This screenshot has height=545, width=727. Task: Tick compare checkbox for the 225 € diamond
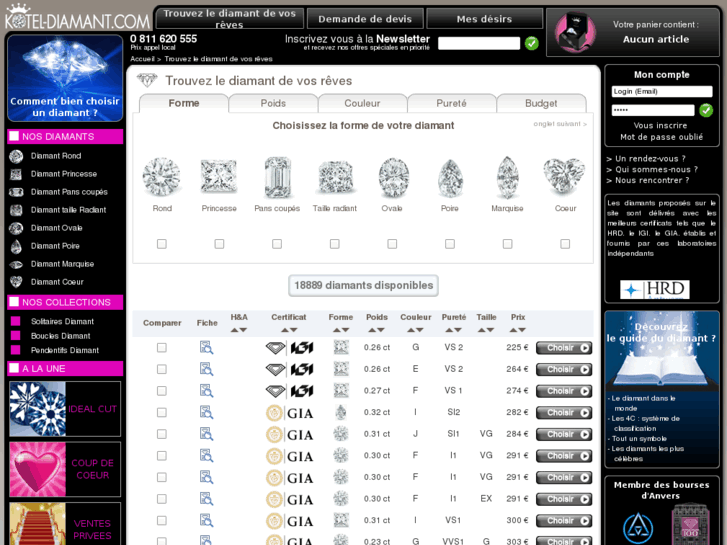pos(162,347)
